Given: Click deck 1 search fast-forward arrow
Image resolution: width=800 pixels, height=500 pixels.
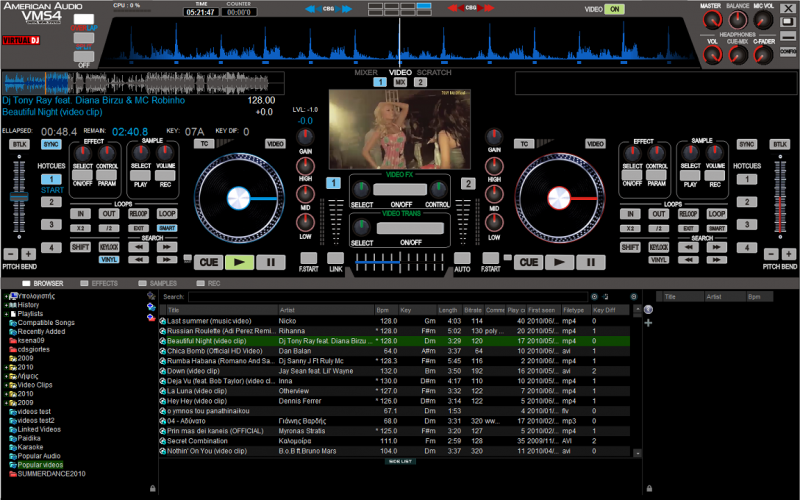Looking at the screenshot, I should click(166, 247).
